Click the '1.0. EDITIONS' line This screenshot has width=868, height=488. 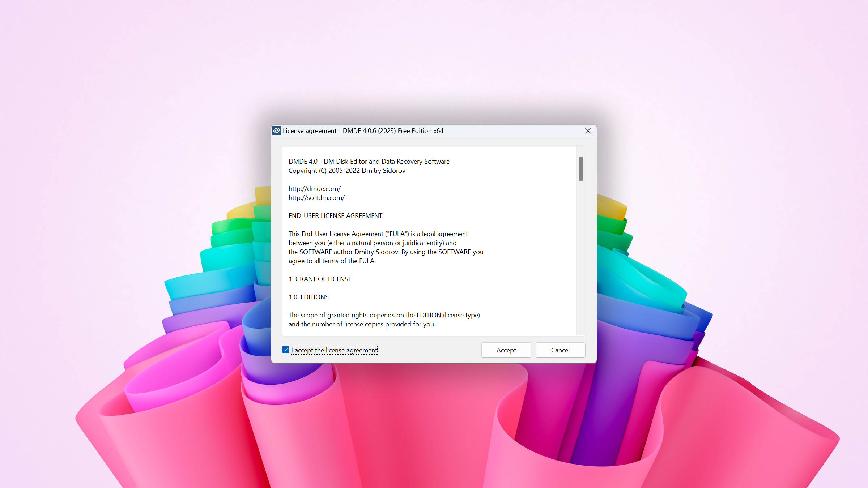[x=309, y=297]
